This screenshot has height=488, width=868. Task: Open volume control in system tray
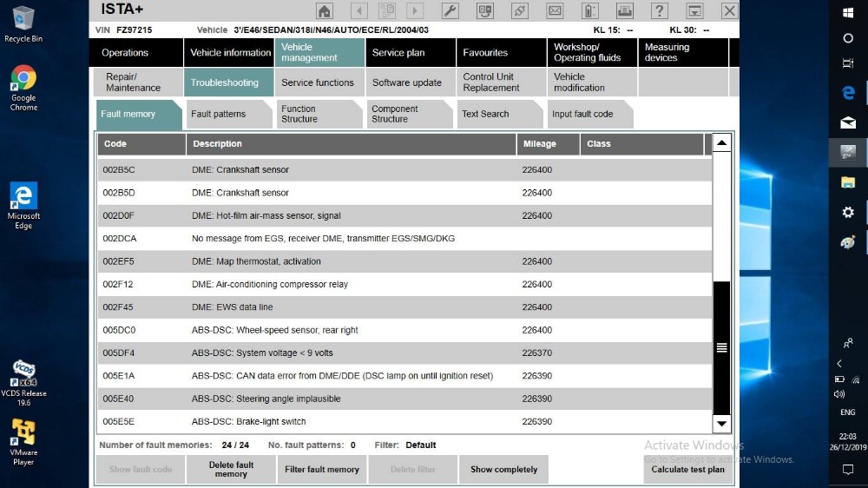pos(839,394)
